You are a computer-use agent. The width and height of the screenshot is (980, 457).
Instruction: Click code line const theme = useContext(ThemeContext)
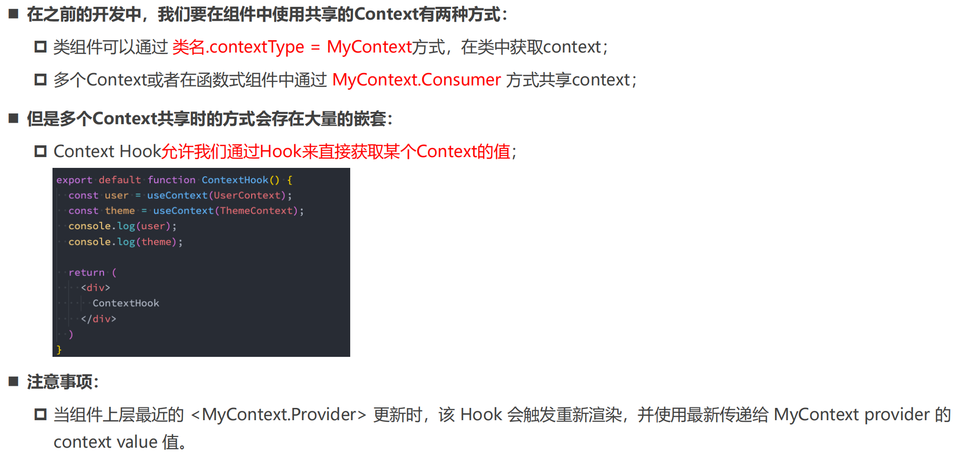(186, 211)
